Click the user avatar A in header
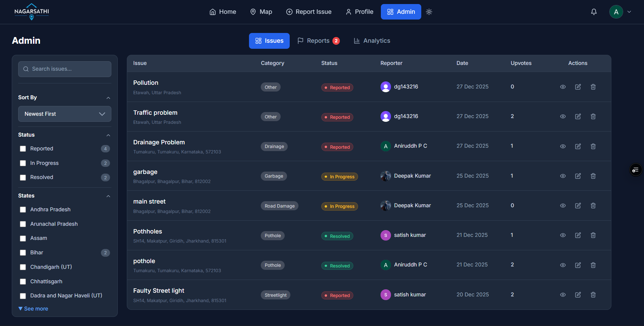644x326 pixels. pyautogui.click(x=616, y=12)
